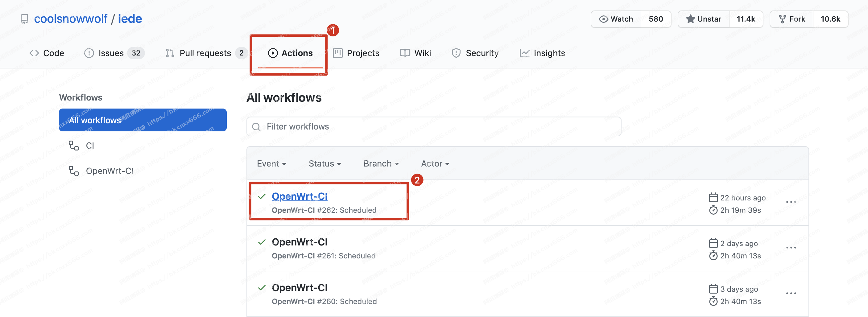Expand the Branch filter dropdown
The height and width of the screenshot is (317, 868).
[381, 164]
